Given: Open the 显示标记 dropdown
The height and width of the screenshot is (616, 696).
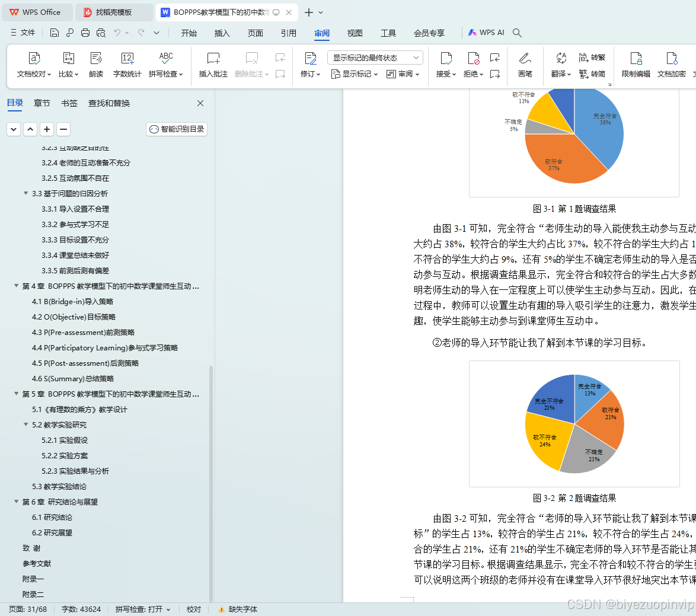Looking at the screenshot, I should [354, 74].
